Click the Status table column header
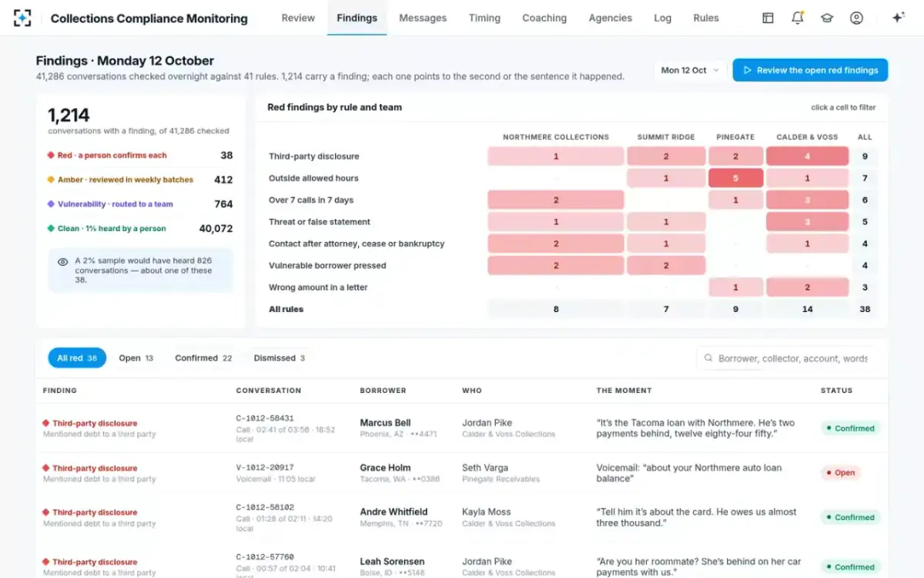 [x=836, y=391]
